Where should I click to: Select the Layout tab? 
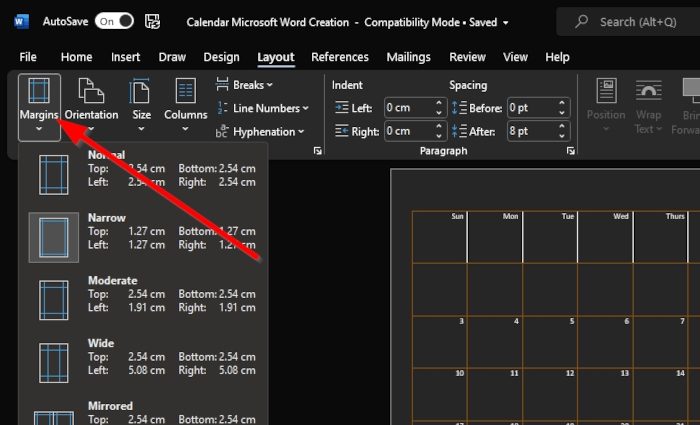pyautogui.click(x=276, y=57)
